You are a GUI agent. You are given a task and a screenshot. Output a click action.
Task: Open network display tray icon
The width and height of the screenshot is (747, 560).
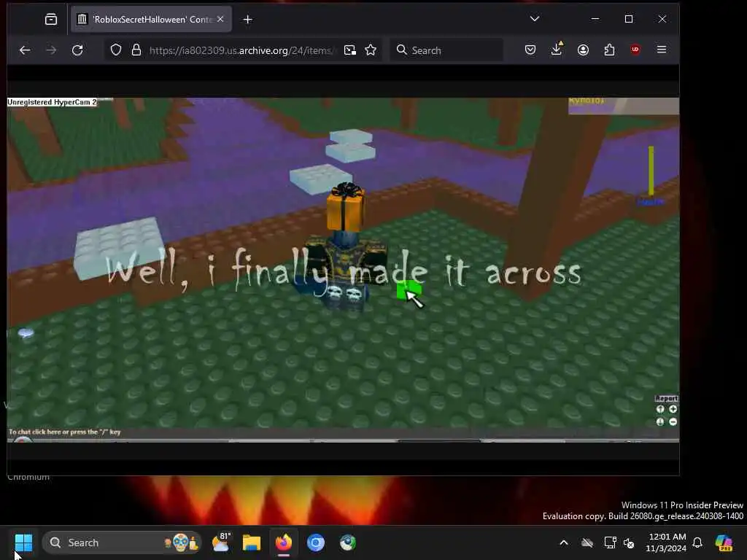pyautogui.click(x=610, y=542)
